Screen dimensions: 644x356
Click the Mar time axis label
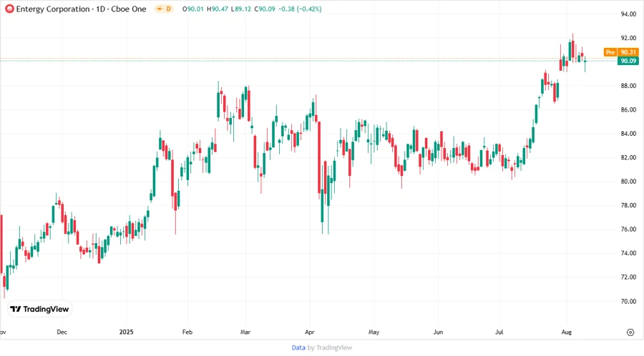(245, 332)
